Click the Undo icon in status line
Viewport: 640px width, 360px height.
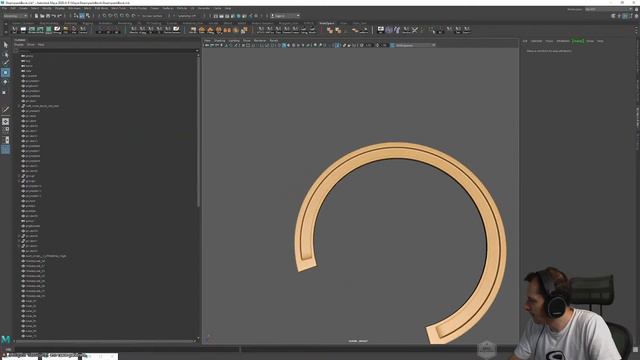coord(53,16)
